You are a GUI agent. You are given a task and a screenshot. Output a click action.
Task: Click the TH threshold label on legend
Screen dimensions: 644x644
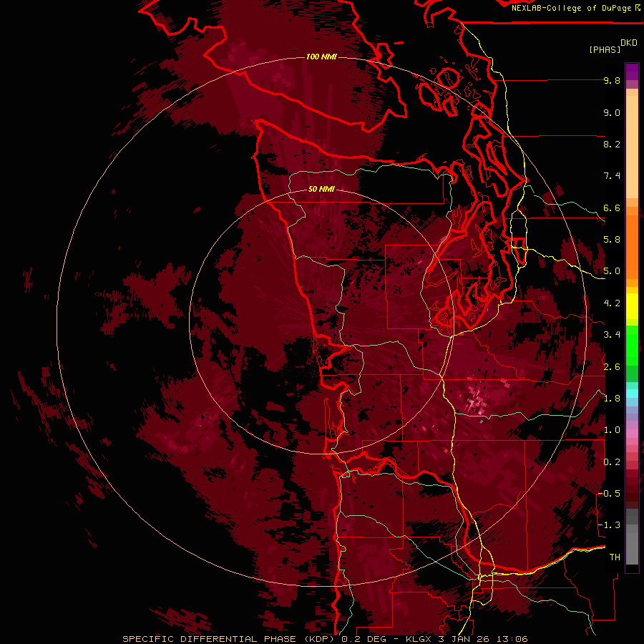point(615,557)
